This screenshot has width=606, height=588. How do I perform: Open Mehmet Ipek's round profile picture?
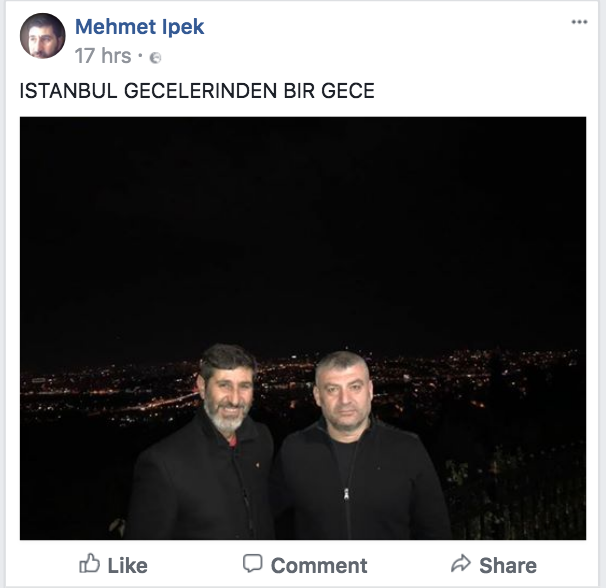pos(43,36)
